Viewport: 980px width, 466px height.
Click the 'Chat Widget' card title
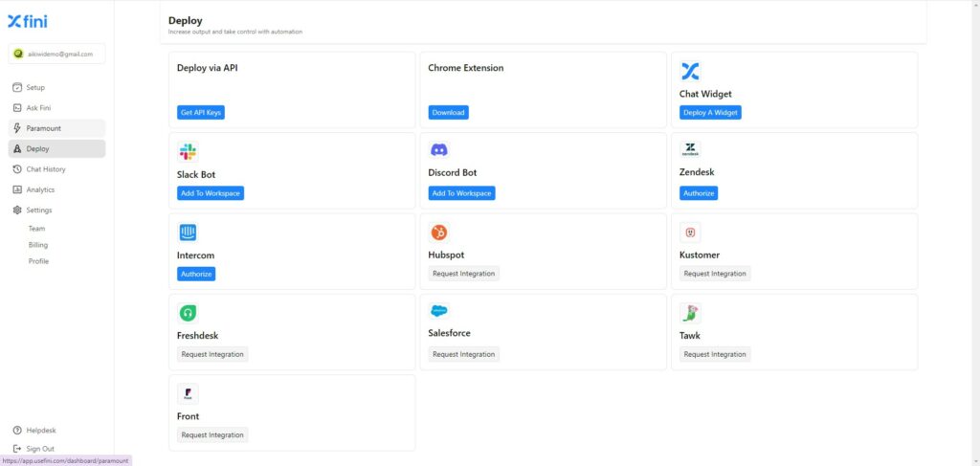705,94
